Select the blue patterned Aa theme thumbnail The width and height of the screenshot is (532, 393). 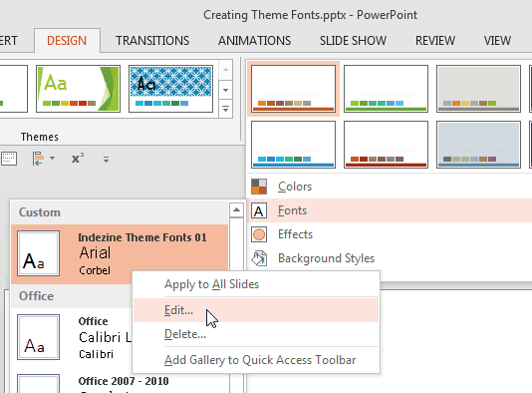pos(170,89)
